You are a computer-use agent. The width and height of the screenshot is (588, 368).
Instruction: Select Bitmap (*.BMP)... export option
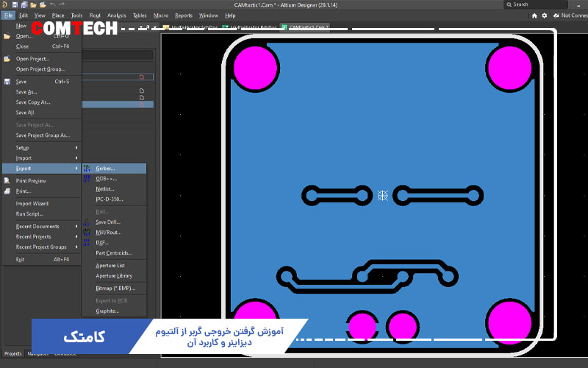pos(114,287)
